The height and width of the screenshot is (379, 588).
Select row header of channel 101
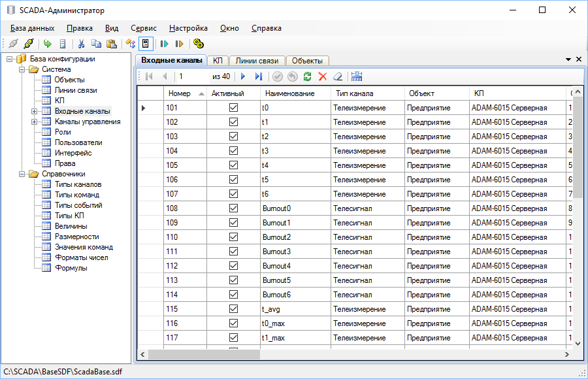[150, 108]
